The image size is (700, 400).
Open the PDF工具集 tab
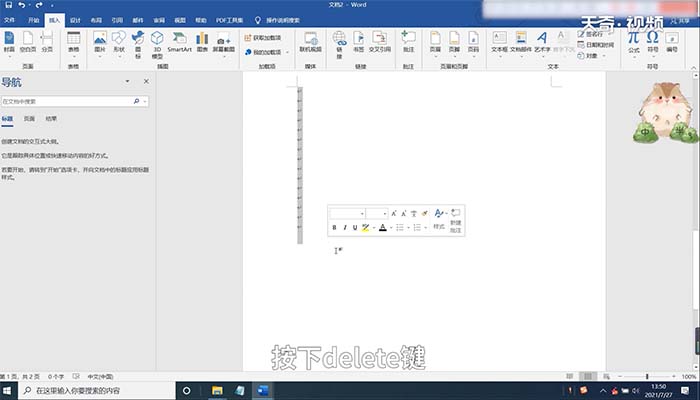click(229, 20)
